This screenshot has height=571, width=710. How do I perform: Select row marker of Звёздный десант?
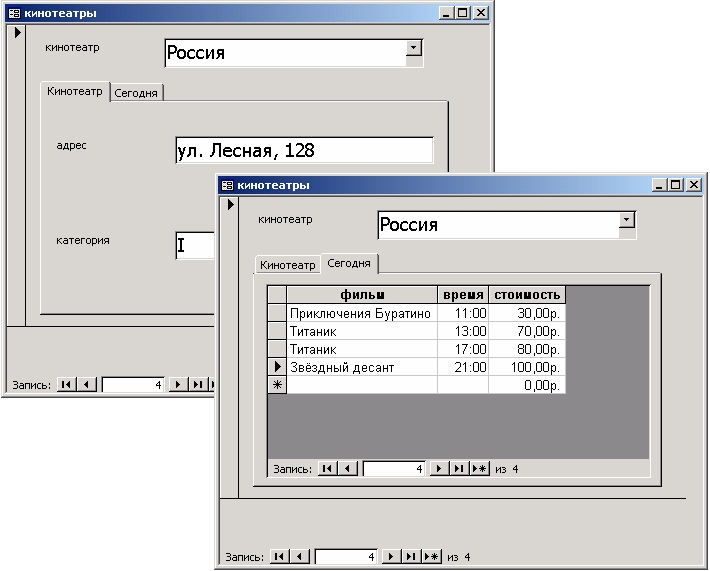click(x=277, y=367)
